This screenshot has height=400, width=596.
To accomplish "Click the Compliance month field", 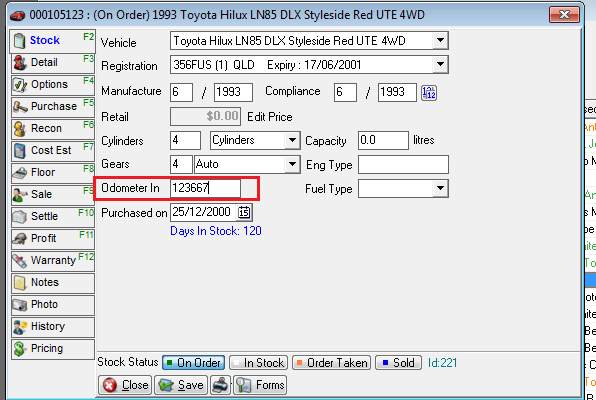I will [x=345, y=92].
